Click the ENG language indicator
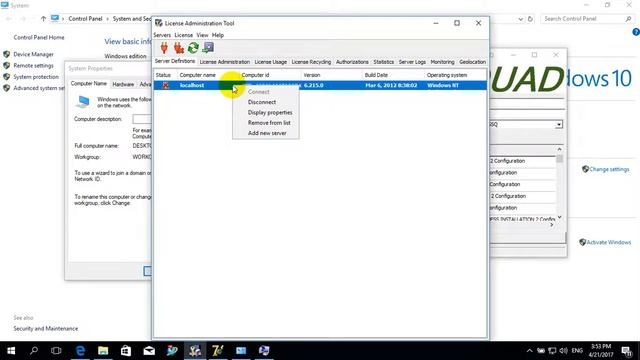This screenshot has width=640, height=360. pyautogui.click(x=577, y=351)
